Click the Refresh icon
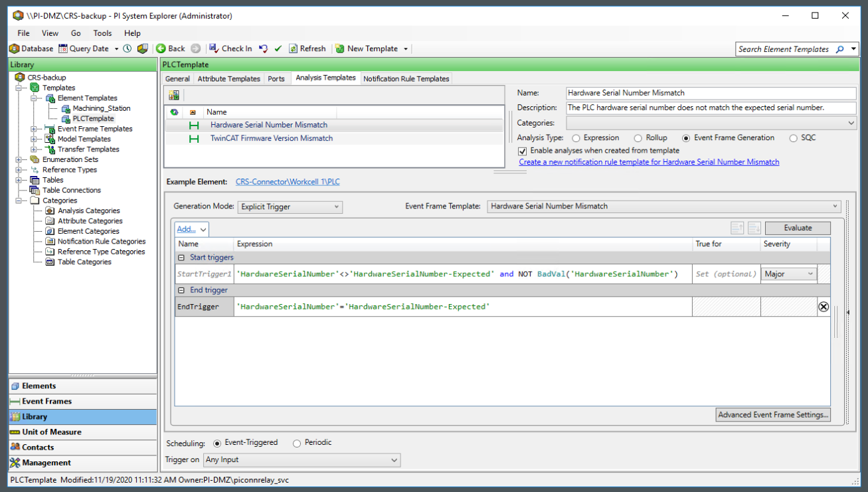 click(293, 48)
